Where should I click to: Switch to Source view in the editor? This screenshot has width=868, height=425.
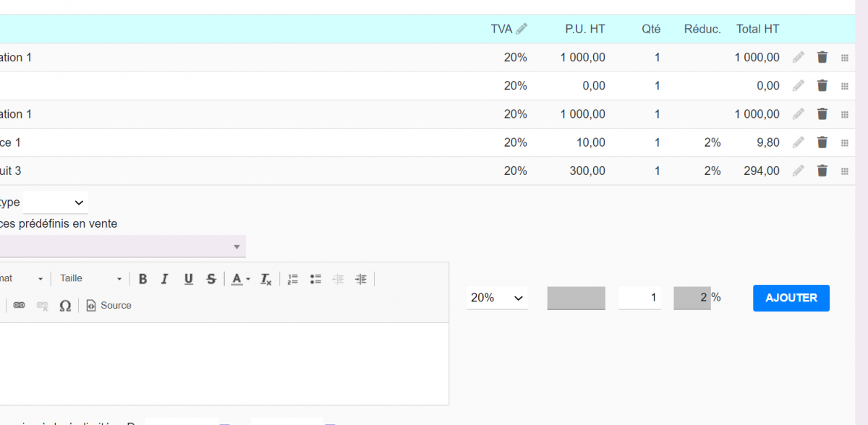pyautogui.click(x=109, y=305)
